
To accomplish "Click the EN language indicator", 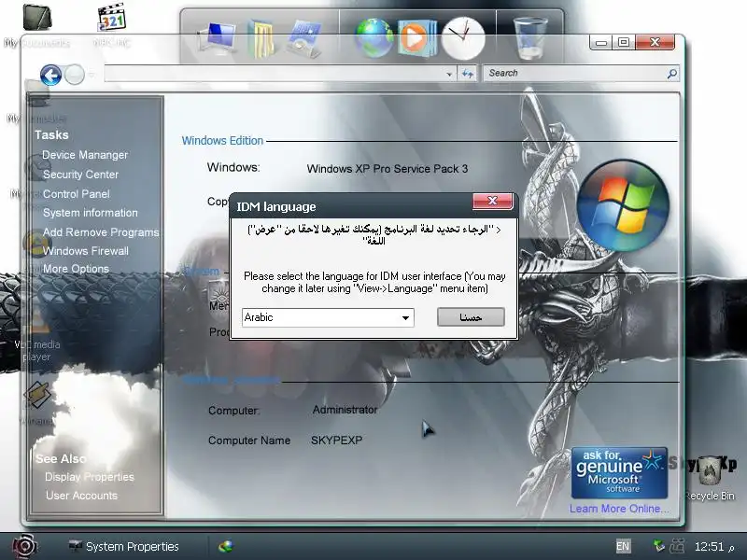I will 623,546.
